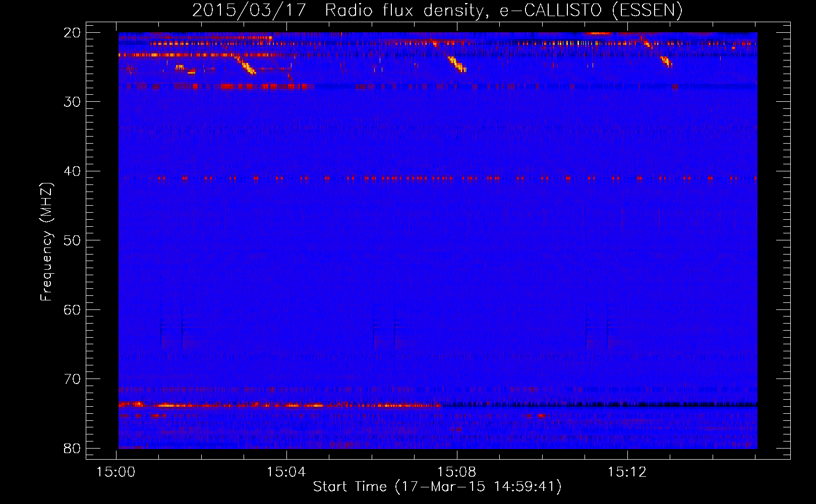816x504 pixels.
Task: Click the 60 MHz frequency tick label
Action: [72, 309]
